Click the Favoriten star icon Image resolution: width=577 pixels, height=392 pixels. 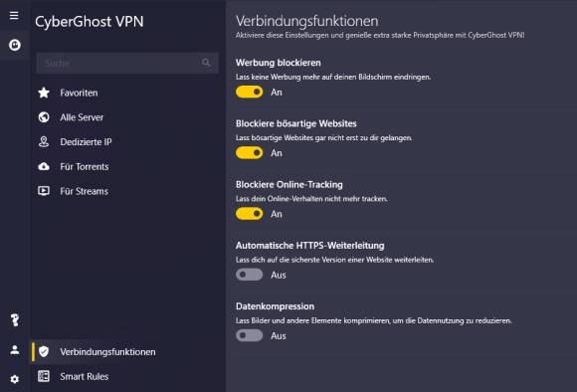[x=44, y=93]
